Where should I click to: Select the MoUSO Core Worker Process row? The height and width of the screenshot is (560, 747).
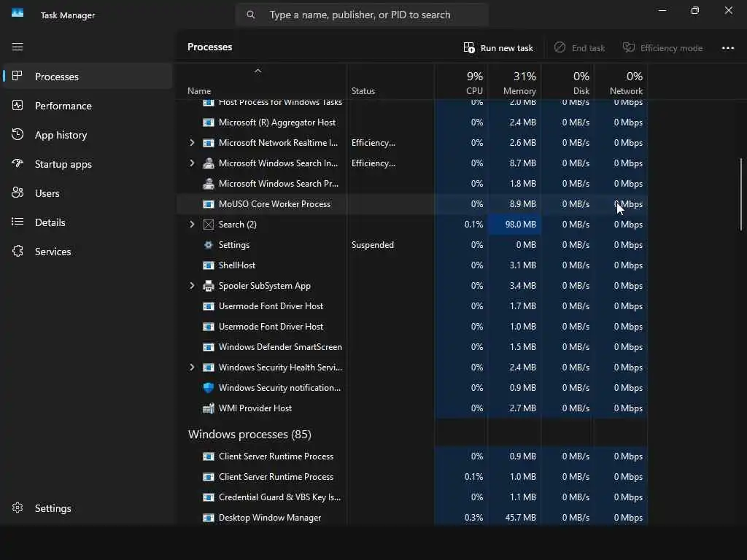(412, 204)
